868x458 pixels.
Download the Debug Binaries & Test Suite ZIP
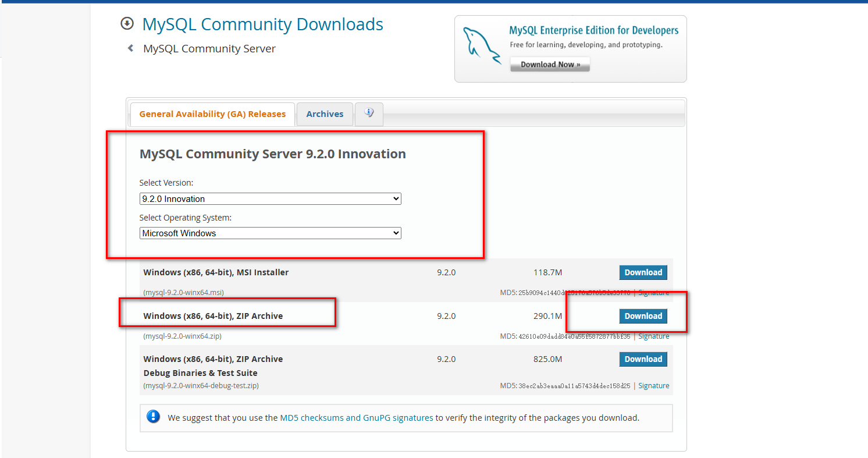click(x=643, y=359)
